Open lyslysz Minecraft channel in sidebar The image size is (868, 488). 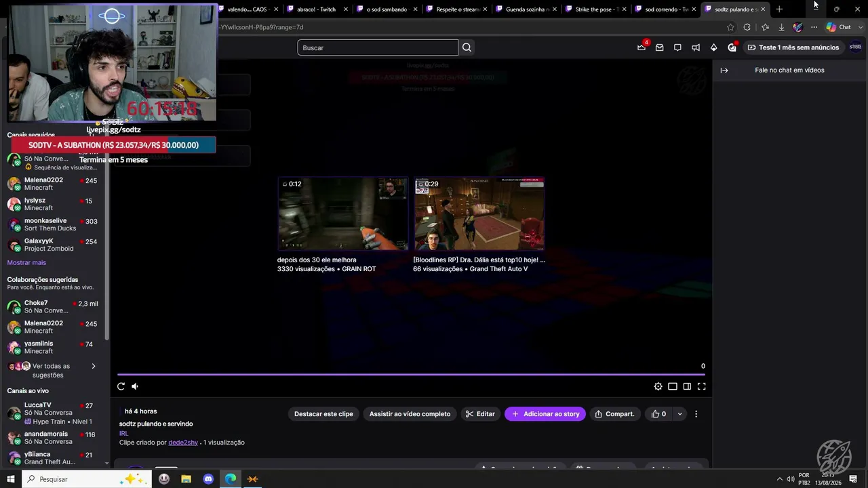[54, 204]
